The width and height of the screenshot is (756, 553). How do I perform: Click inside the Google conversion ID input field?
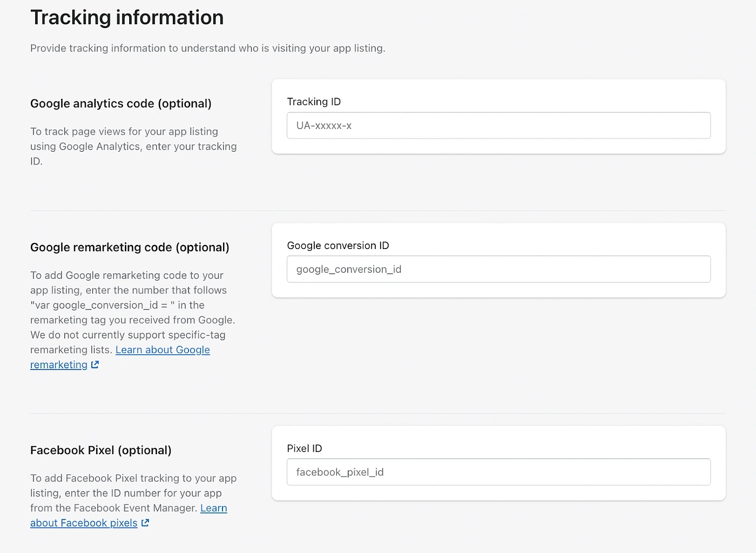click(x=498, y=269)
